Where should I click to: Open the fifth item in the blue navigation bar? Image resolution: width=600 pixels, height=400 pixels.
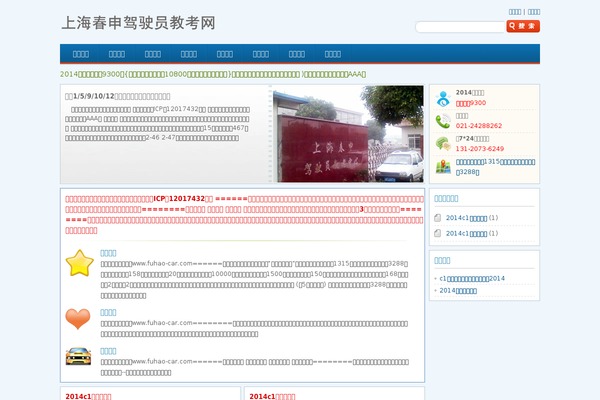pyautogui.click(x=225, y=54)
